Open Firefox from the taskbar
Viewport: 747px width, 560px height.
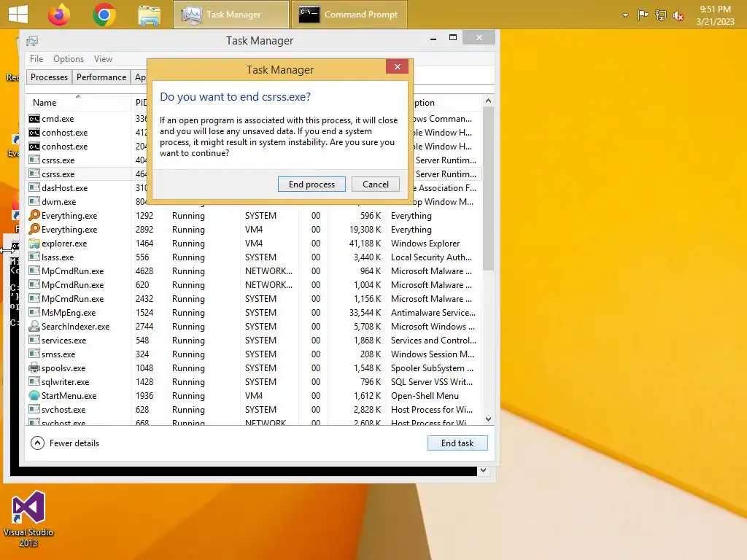point(59,15)
